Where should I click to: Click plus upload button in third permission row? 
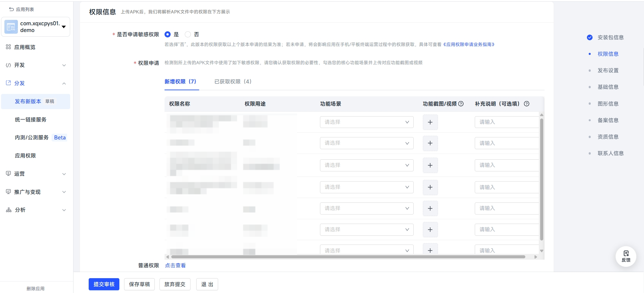(x=430, y=165)
